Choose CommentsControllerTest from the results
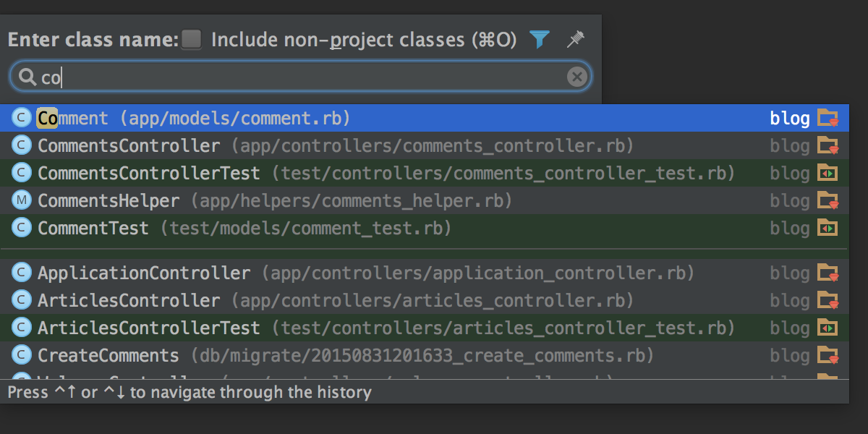The height and width of the screenshot is (434, 868). click(x=425, y=173)
